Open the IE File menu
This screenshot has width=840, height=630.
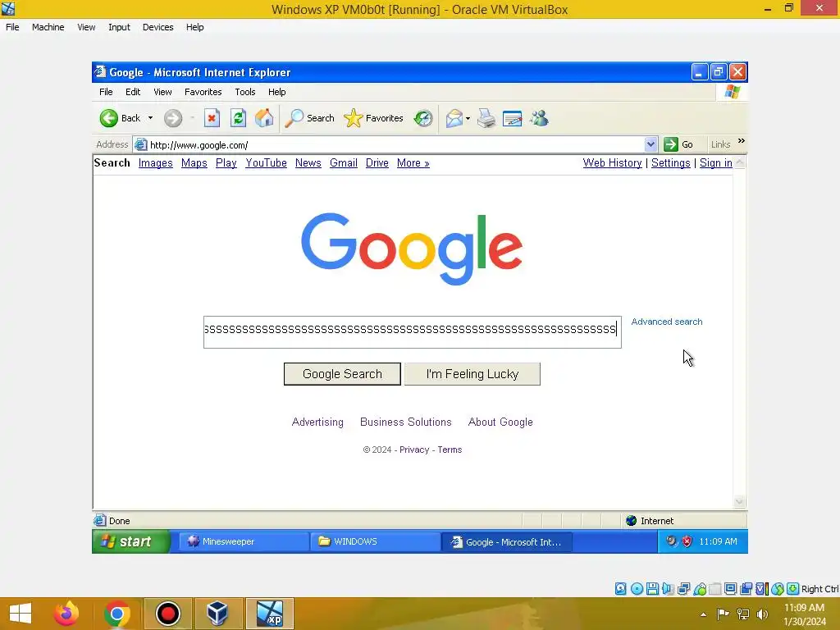(106, 92)
